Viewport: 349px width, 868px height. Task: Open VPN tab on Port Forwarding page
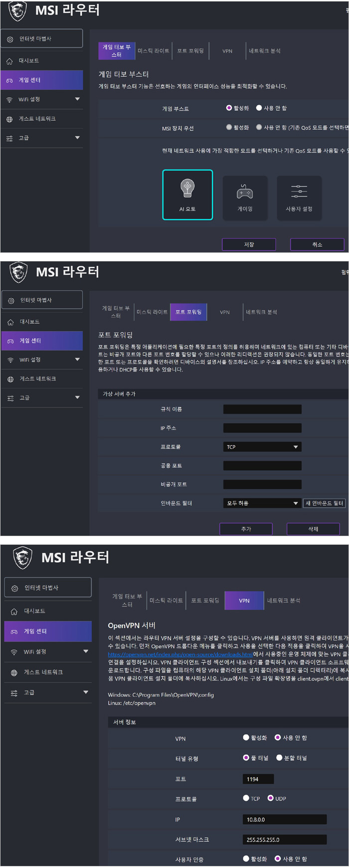coord(225,312)
